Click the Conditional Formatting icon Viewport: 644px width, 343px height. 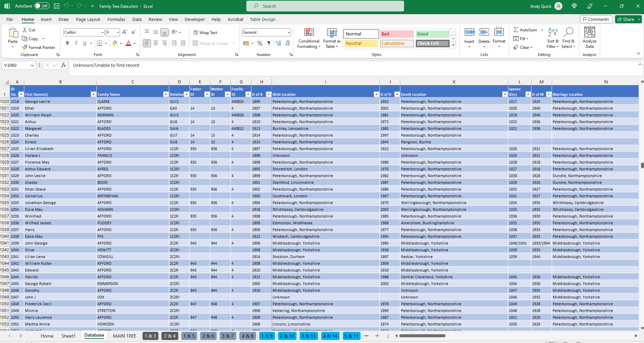click(x=309, y=32)
